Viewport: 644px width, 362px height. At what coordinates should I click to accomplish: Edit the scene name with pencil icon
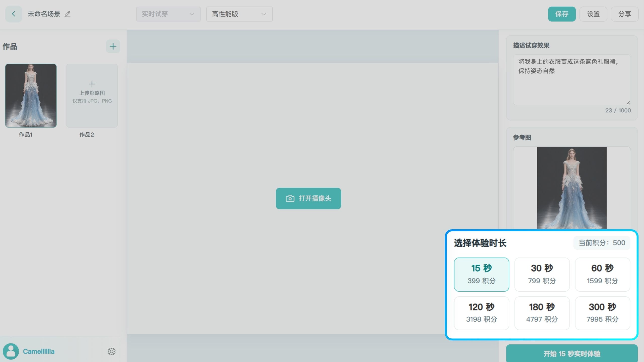[x=67, y=14]
